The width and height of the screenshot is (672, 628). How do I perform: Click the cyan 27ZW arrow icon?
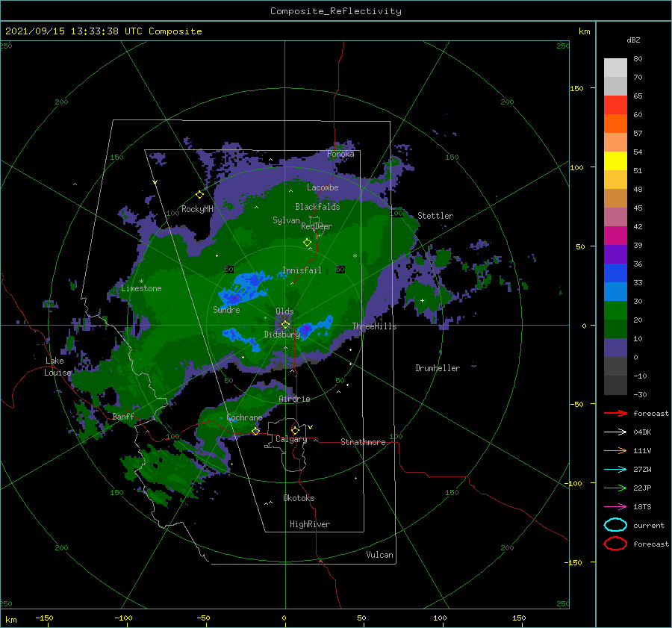tap(615, 469)
